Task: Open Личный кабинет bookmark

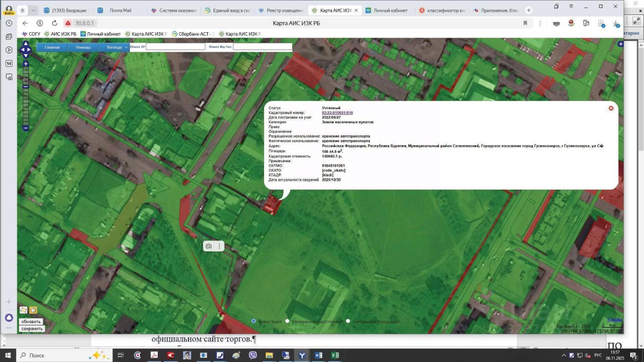Action: pyautogui.click(x=101, y=34)
